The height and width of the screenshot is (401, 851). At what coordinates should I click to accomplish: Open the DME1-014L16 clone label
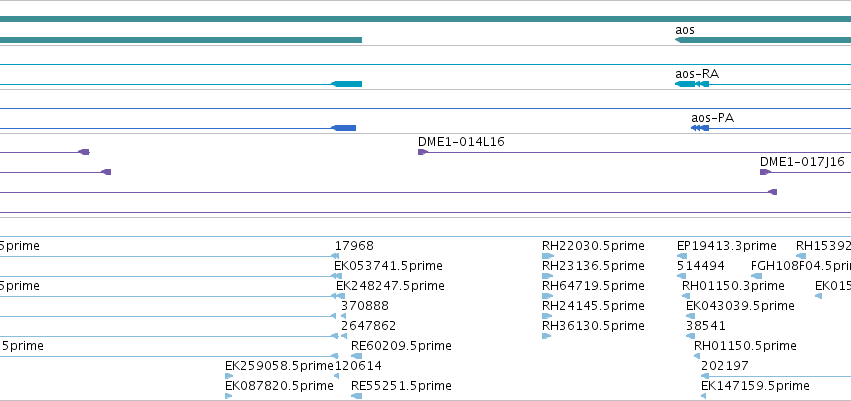[x=461, y=142]
